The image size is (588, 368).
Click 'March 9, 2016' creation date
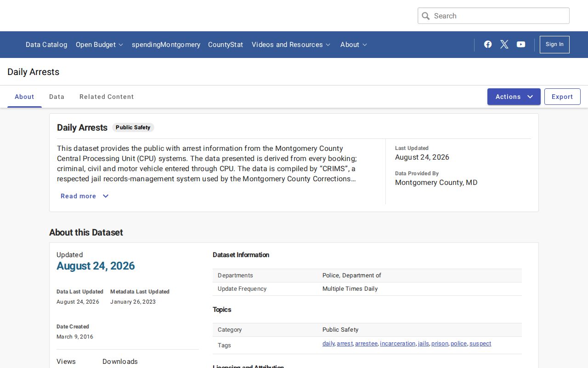tap(75, 337)
